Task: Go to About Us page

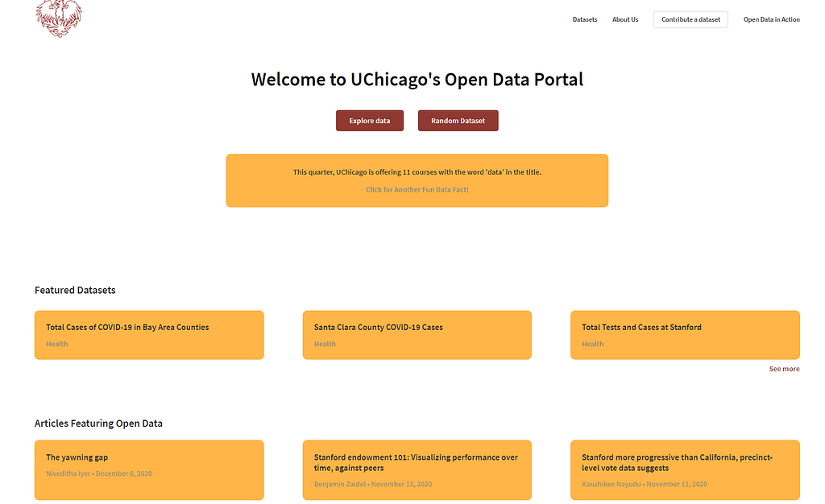Action: [625, 19]
